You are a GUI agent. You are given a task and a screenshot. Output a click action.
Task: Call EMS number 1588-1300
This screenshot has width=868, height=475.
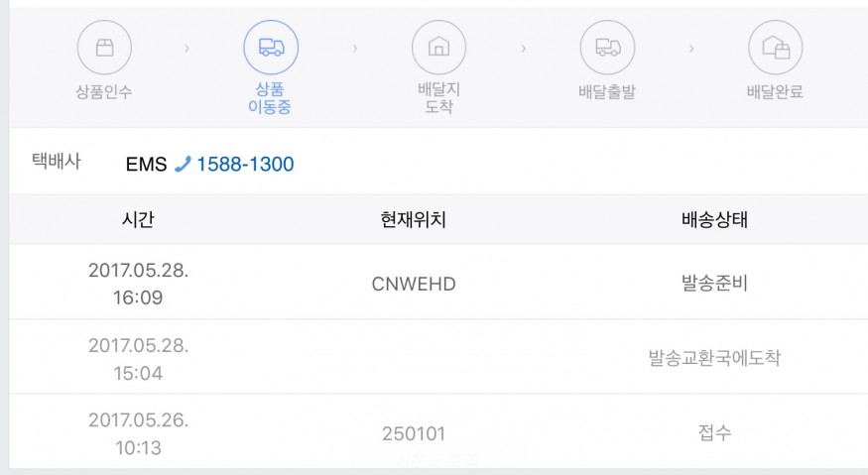(245, 164)
